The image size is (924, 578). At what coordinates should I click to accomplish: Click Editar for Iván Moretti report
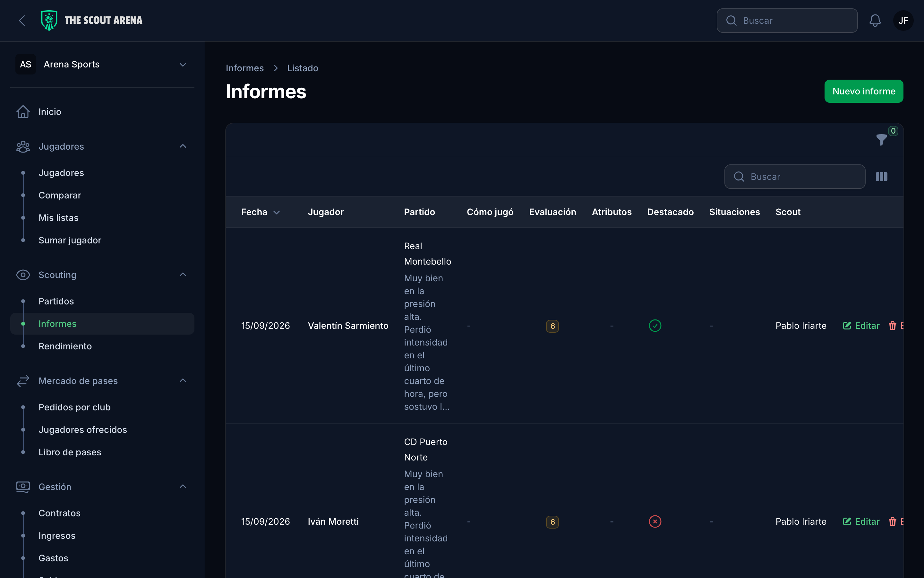point(861,521)
